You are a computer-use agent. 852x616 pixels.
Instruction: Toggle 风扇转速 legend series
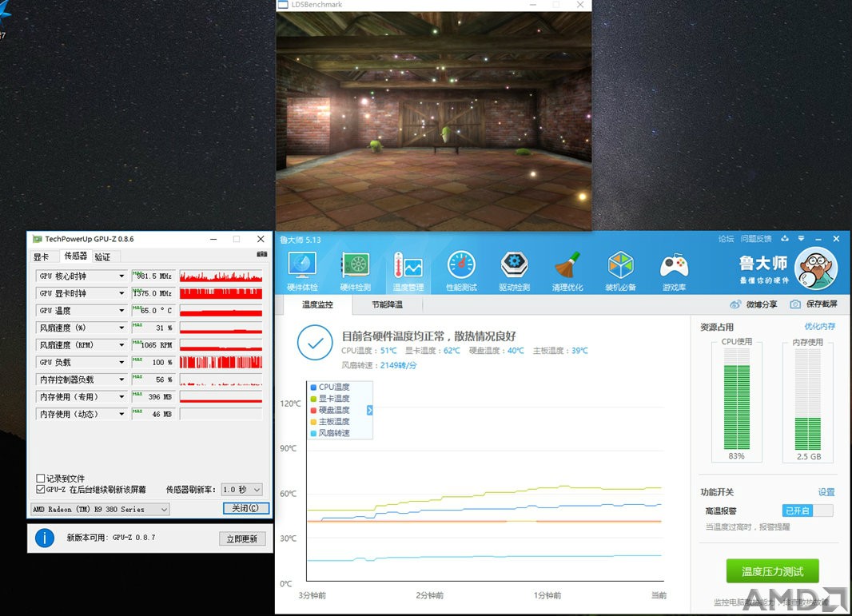(330, 433)
